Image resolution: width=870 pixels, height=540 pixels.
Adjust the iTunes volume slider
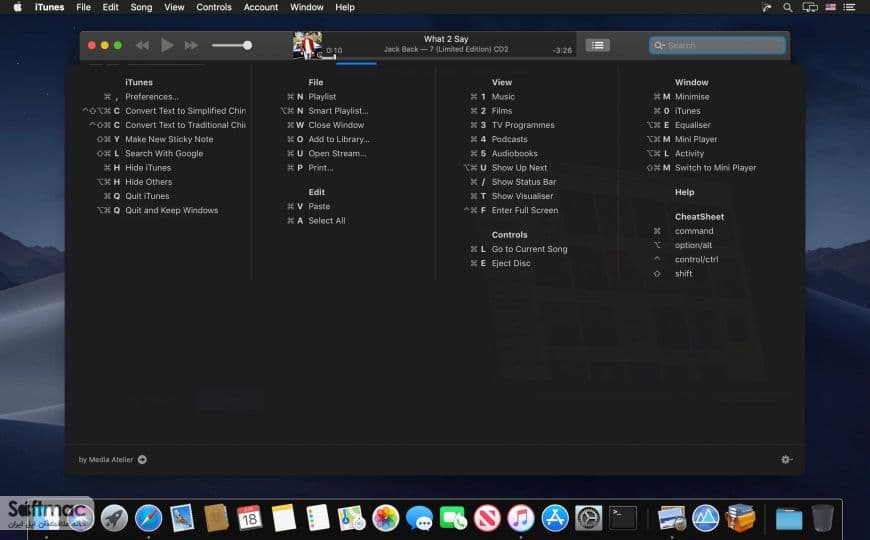point(232,46)
